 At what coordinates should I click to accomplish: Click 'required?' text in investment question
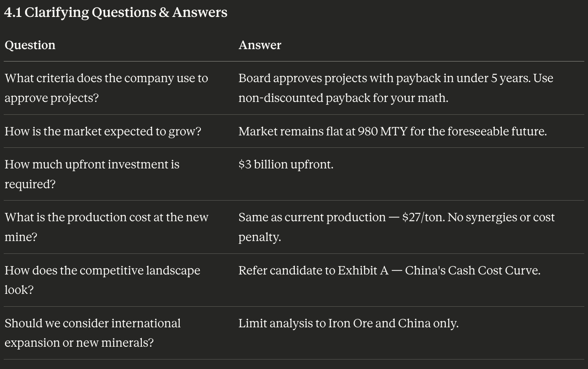point(30,184)
